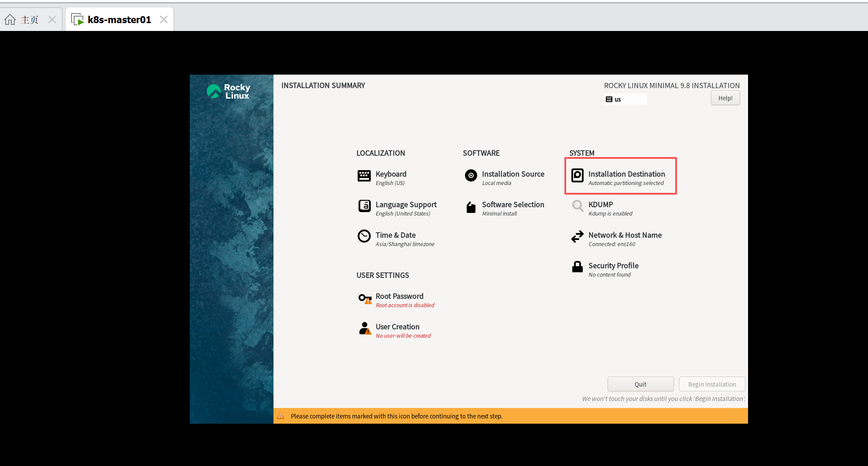
Task: Open Security Profile settings
Action: coord(613,266)
